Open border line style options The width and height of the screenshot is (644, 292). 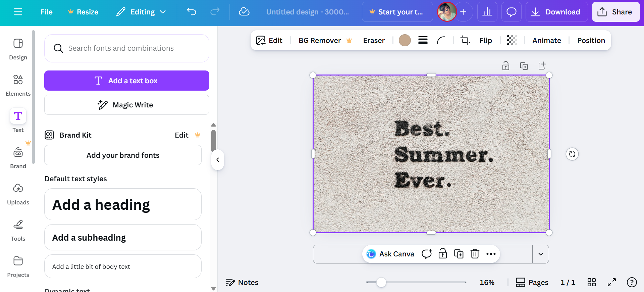coord(423,41)
